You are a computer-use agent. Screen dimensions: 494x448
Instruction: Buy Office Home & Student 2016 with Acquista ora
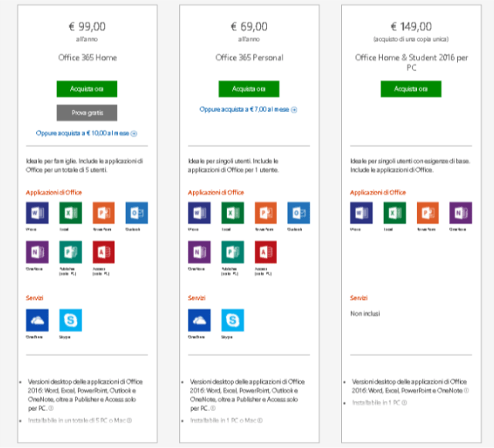[411, 89]
